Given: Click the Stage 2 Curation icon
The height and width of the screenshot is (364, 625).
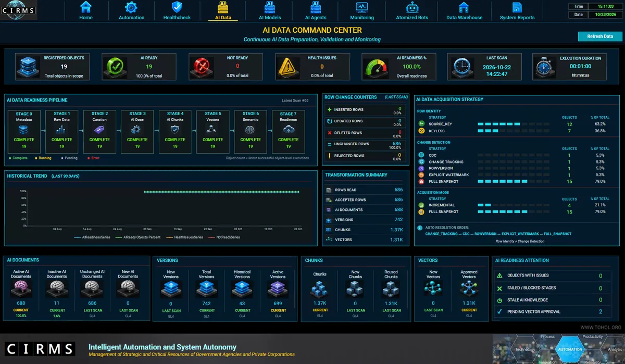Looking at the screenshot, I should 99,129.
